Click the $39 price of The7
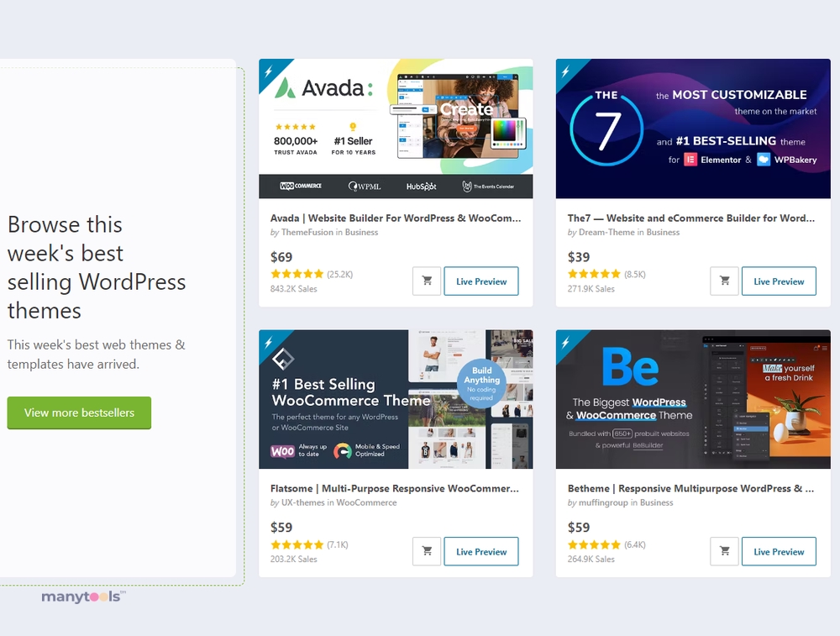Screen dimensions: 840x636 tap(579, 257)
